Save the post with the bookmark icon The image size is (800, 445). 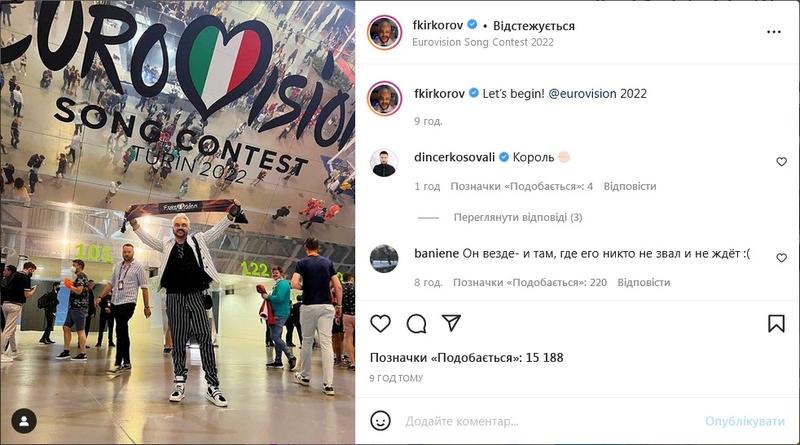point(776,324)
